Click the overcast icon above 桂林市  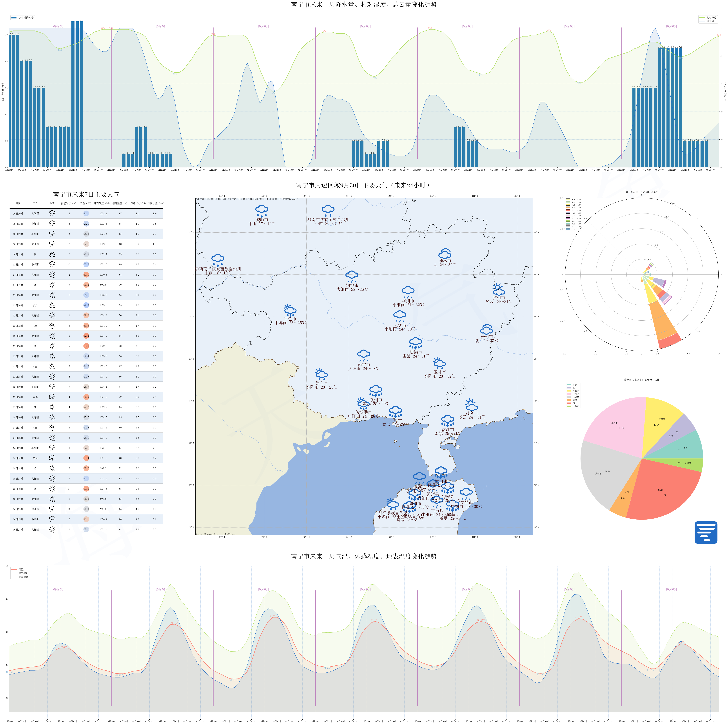click(445, 253)
